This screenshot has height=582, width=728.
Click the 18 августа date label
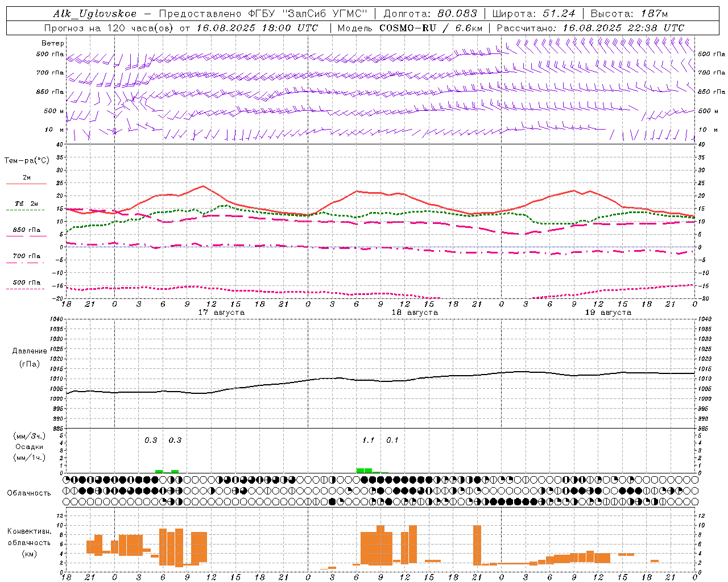[415, 313]
